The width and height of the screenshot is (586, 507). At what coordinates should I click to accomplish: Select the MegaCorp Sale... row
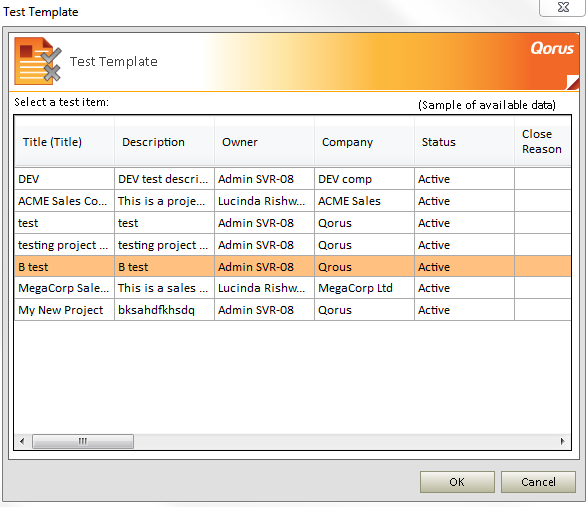pos(293,288)
